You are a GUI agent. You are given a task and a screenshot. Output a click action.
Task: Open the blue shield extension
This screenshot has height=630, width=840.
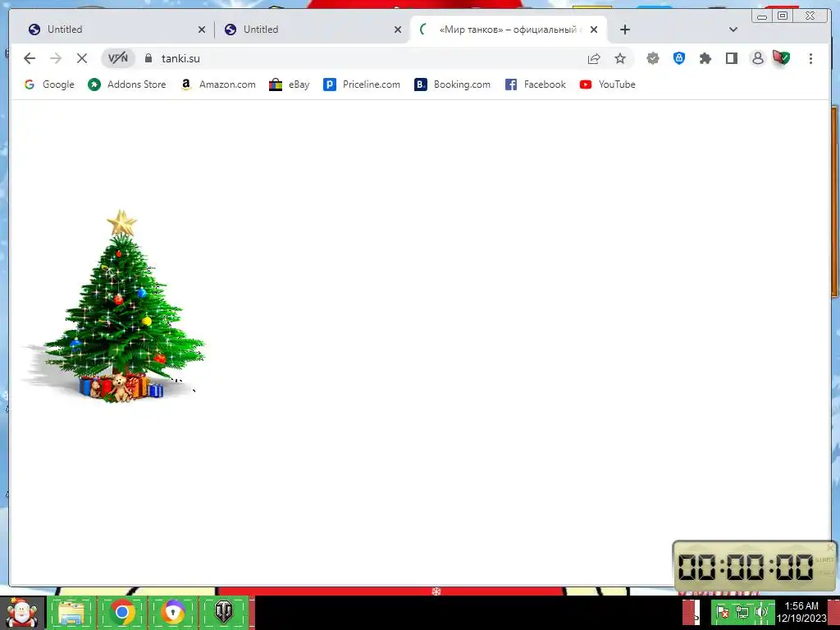pyautogui.click(x=678, y=58)
